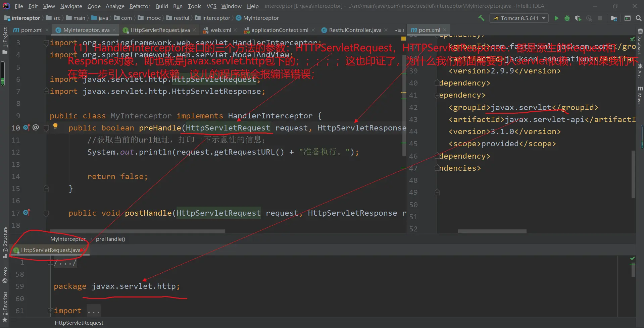Viewport: 644px width, 328px height.
Task: Click preHandle() in the editor breadcrumb
Action: coord(110,239)
